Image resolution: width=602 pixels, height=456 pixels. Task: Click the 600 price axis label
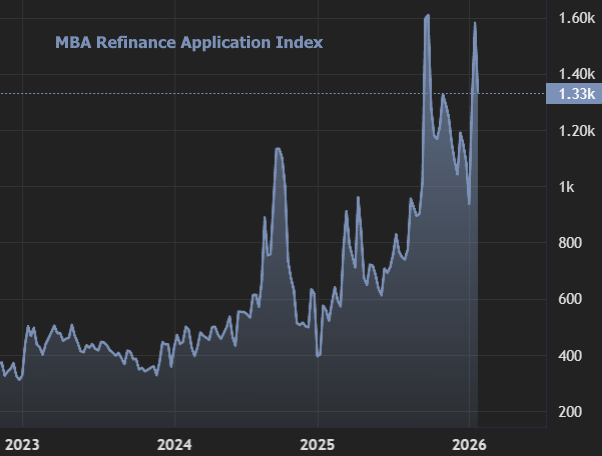572,299
